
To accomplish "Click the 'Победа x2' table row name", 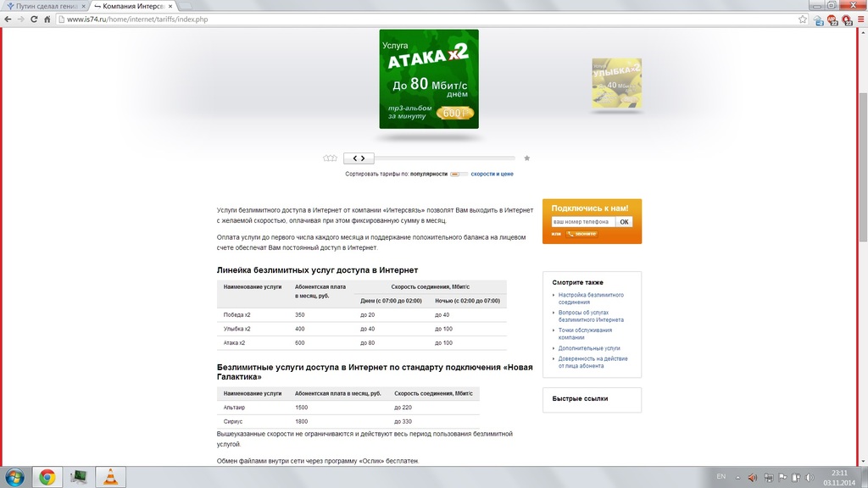I will click(237, 315).
